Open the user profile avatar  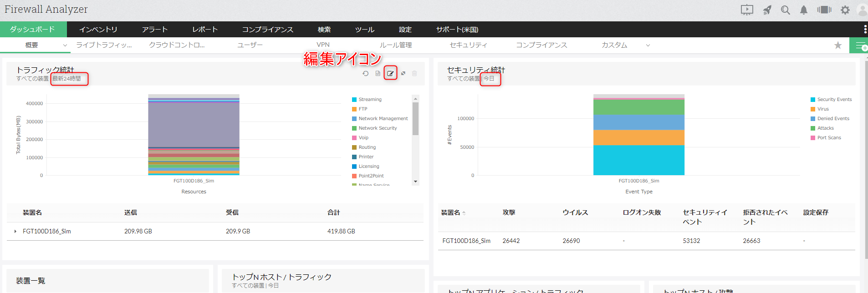pos(863,10)
